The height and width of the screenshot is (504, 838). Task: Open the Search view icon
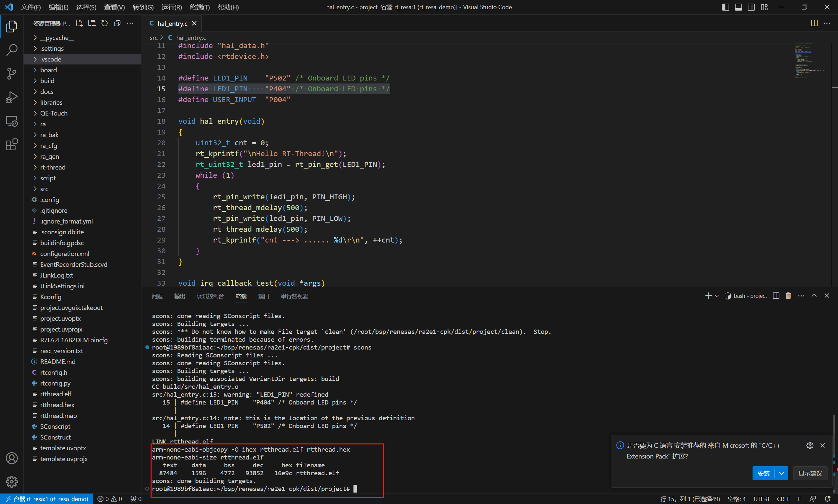11,50
